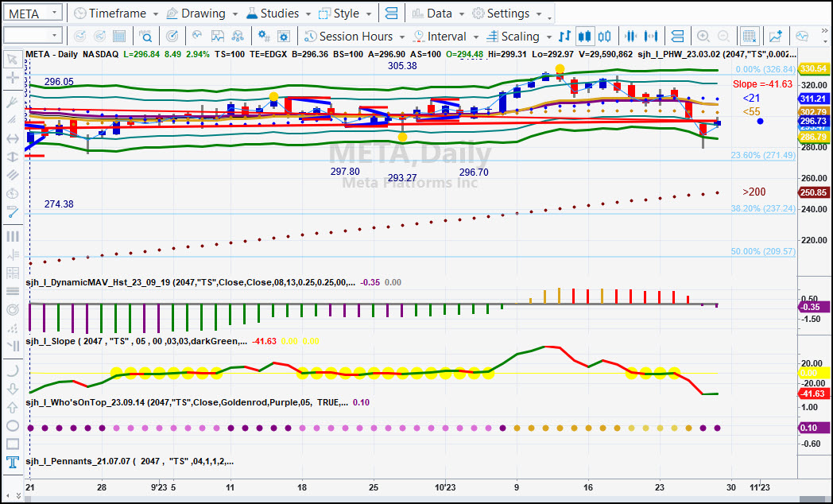Open the Data menu
This screenshot has width=833, height=504.
point(432,14)
